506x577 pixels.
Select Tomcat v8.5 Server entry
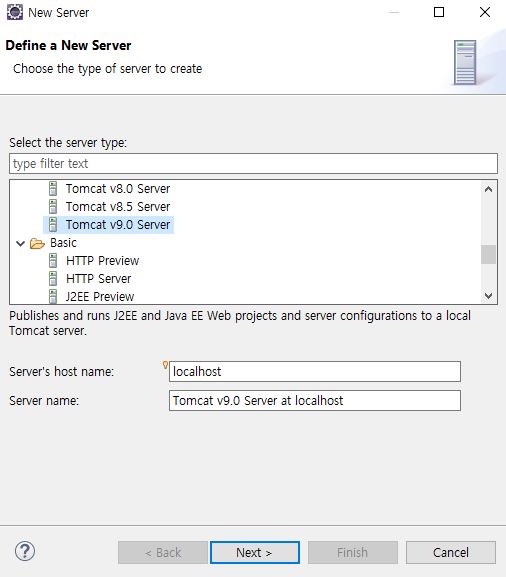118,207
